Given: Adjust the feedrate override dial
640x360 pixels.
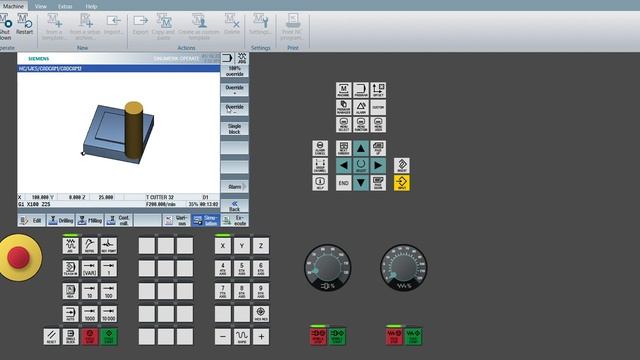Looking at the screenshot, I should pyautogui.click(x=404, y=267).
